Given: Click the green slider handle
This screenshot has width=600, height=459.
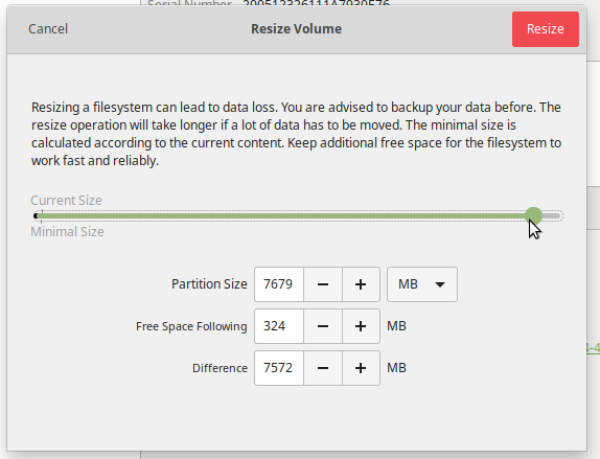Looking at the screenshot, I should click(534, 215).
